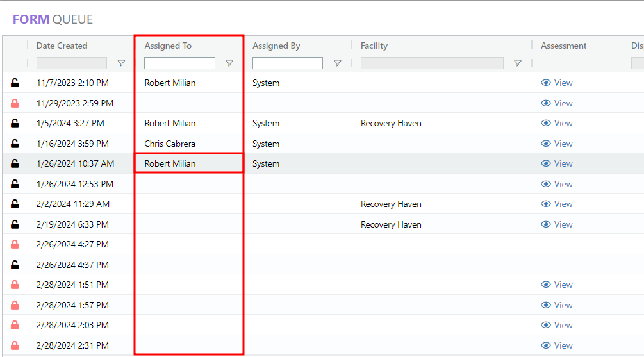
Task: Open the Assigned By filter funnel
Action: pyautogui.click(x=338, y=63)
